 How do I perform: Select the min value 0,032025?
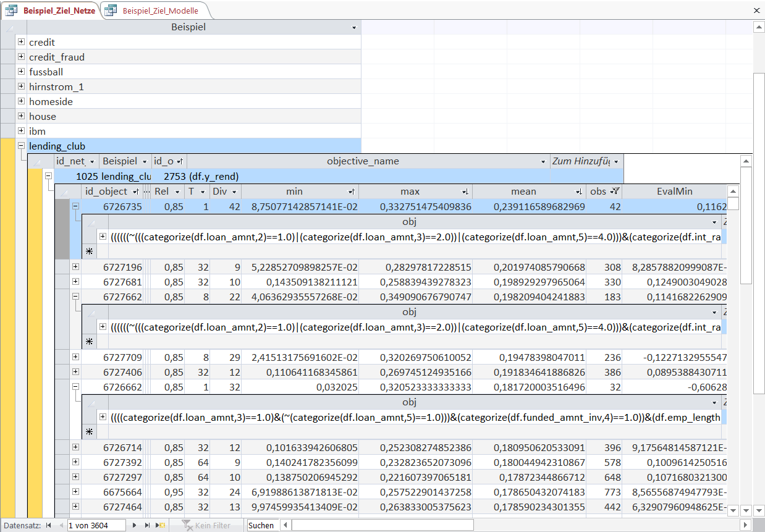pos(300,387)
